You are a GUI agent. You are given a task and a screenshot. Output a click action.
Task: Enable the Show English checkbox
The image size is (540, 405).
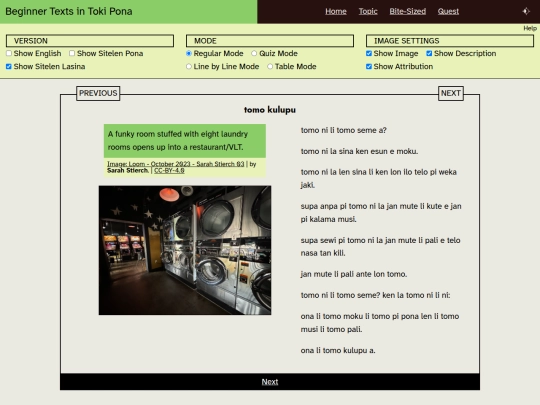click(9, 53)
